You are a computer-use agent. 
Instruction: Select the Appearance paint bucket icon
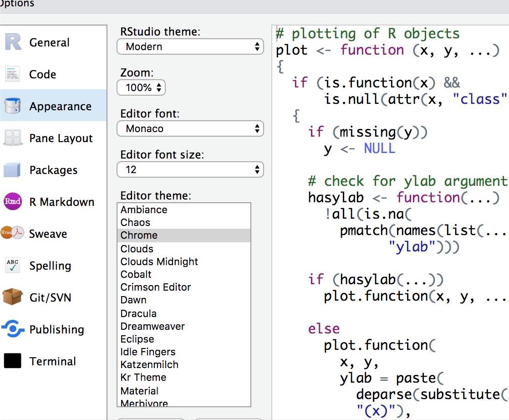[x=13, y=106]
